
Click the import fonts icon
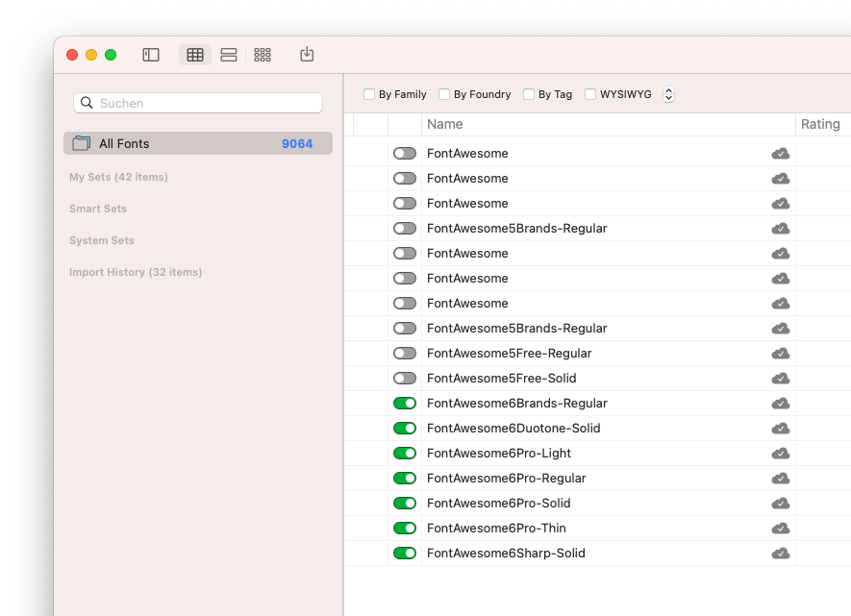click(307, 55)
